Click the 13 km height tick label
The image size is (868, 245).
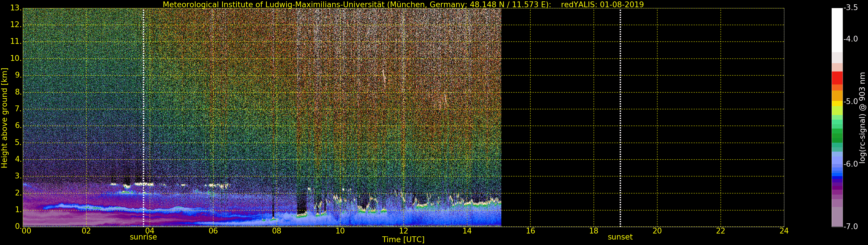click(x=15, y=8)
